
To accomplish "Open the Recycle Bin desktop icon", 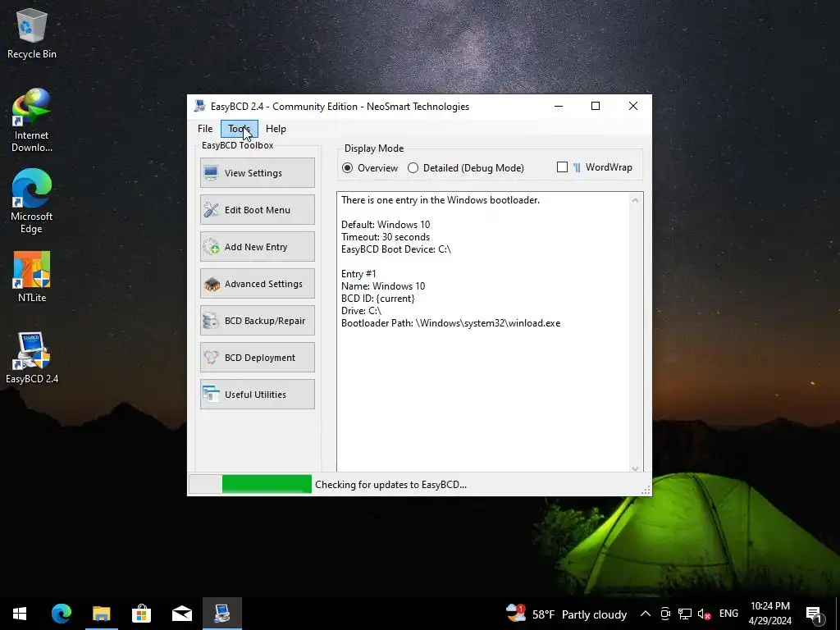I will point(32,34).
